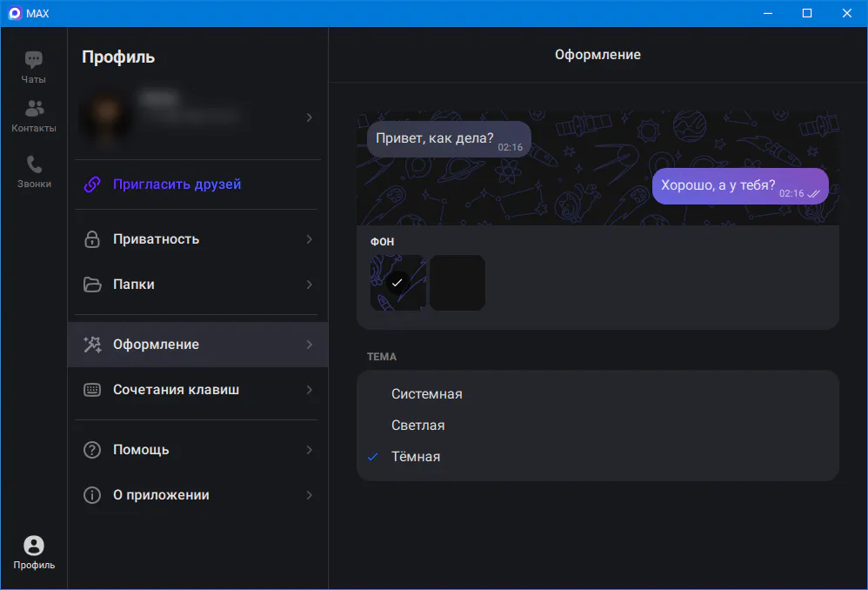Screen dimensions: 868x590
Task: Go to Calls via phone icon
Action: coord(34,164)
